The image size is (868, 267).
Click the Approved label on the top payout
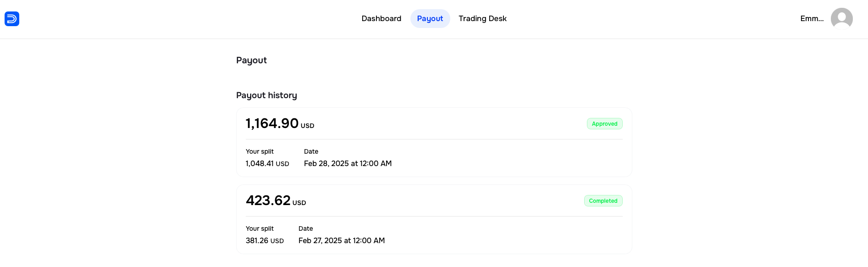604,124
